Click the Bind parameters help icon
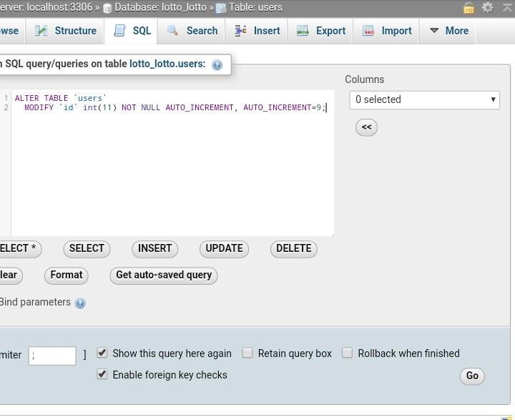515x420 pixels. (x=80, y=303)
